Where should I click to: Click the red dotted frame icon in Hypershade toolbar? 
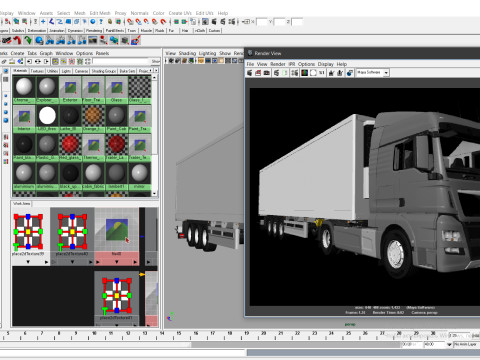pyautogui.click(x=71, y=61)
